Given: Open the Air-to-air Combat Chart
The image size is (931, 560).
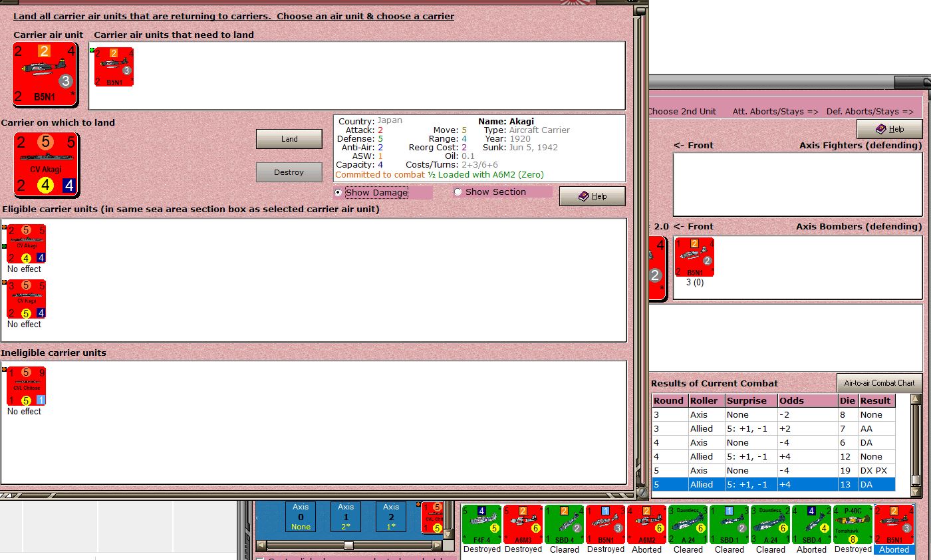Looking at the screenshot, I should (879, 383).
